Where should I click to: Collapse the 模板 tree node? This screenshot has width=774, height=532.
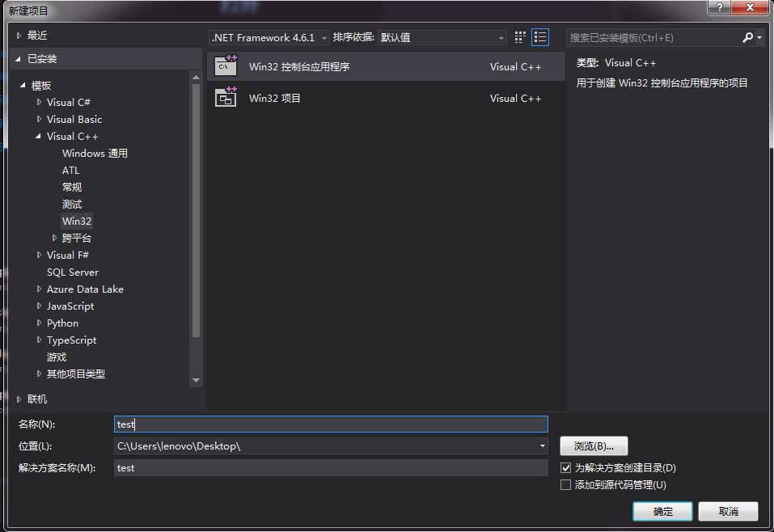tap(23, 86)
